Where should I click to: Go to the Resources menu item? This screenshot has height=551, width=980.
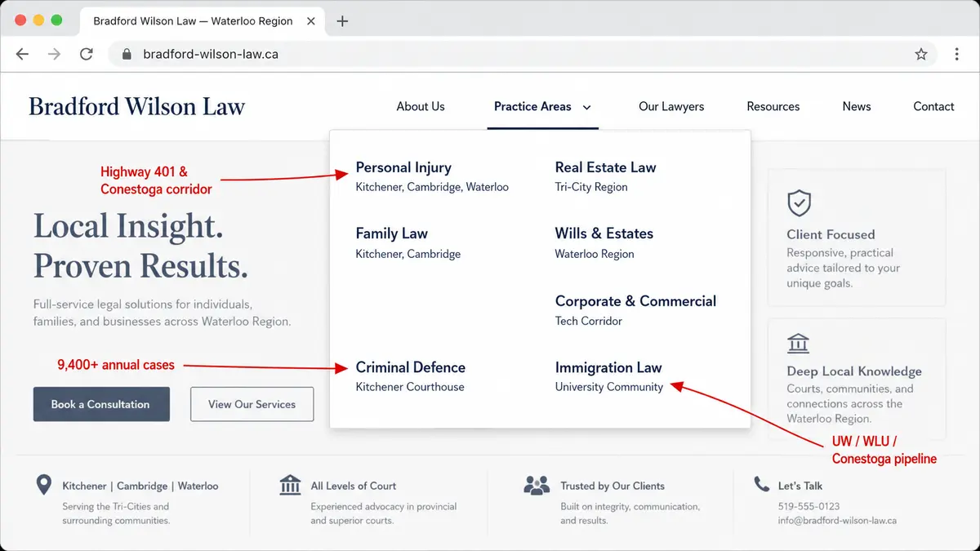tap(773, 106)
